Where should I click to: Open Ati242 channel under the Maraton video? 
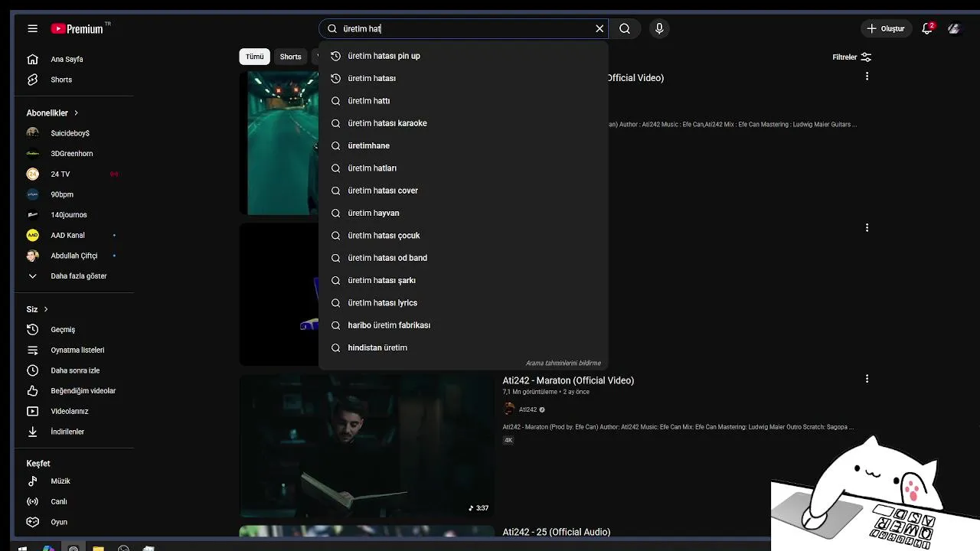pos(528,409)
